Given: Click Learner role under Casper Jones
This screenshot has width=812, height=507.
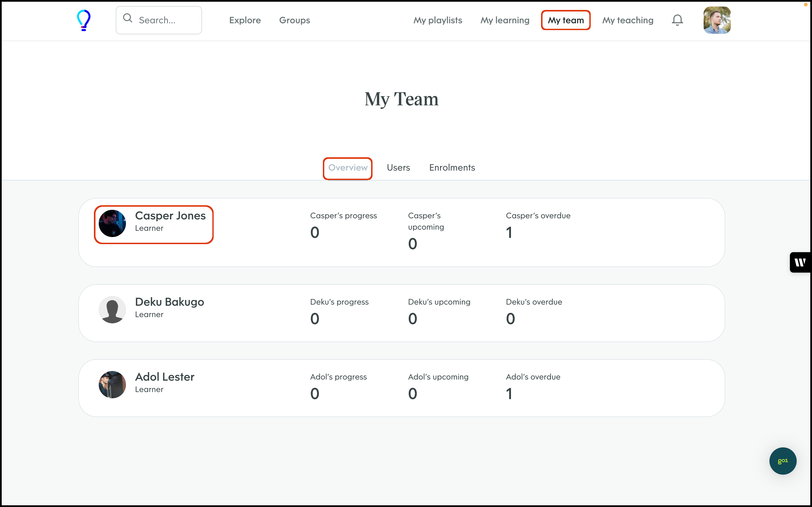Looking at the screenshot, I should (x=149, y=228).
